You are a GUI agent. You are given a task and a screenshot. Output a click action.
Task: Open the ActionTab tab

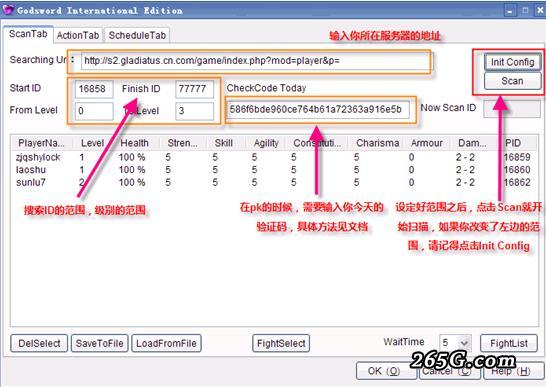pyautogui.click(x=78, y=35)
